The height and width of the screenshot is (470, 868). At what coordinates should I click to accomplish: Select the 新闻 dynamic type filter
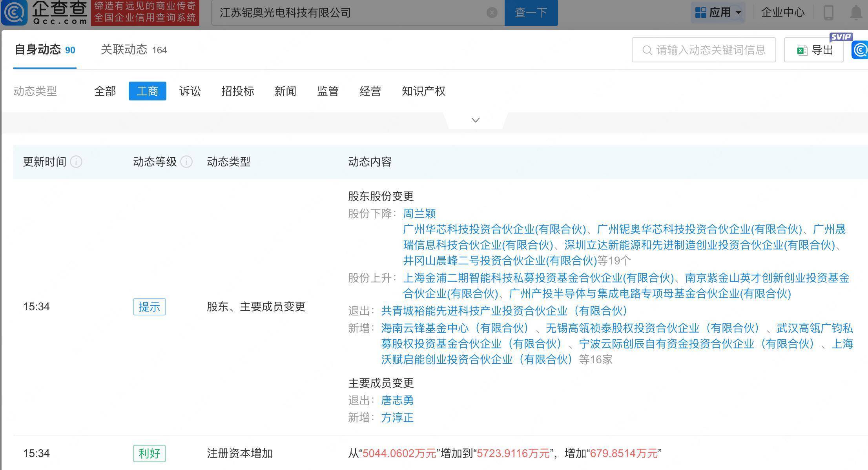[x=285, y=91]
